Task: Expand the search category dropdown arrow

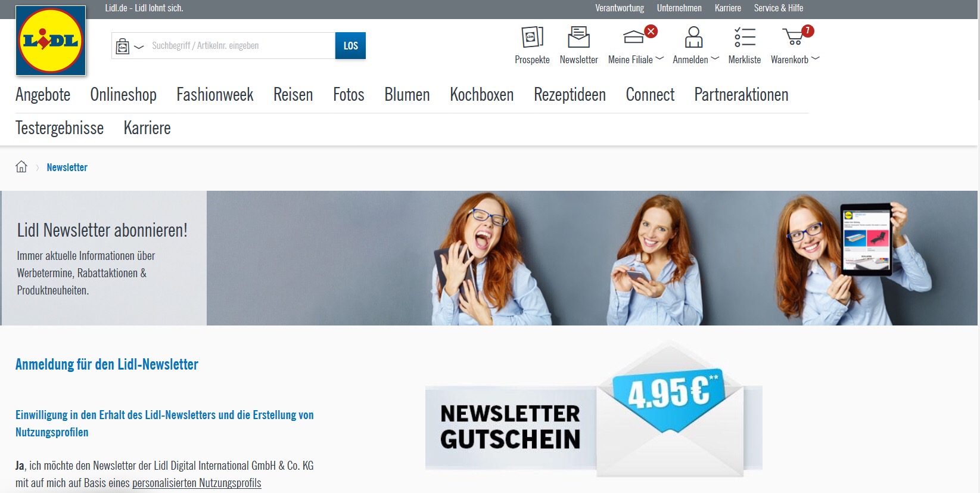Action: pyautogui.click(x=139, y=46)
